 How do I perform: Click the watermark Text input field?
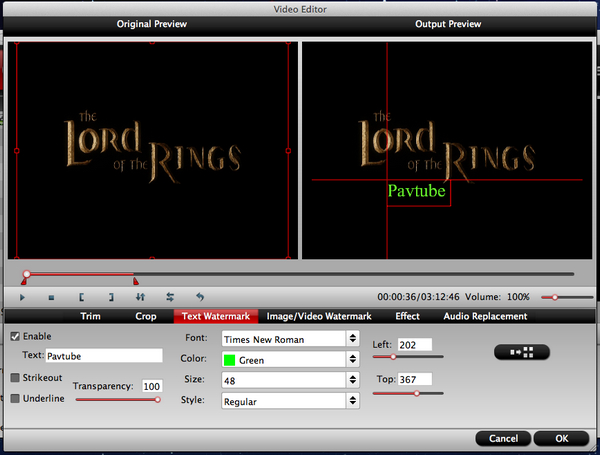[x=104, y=356]
